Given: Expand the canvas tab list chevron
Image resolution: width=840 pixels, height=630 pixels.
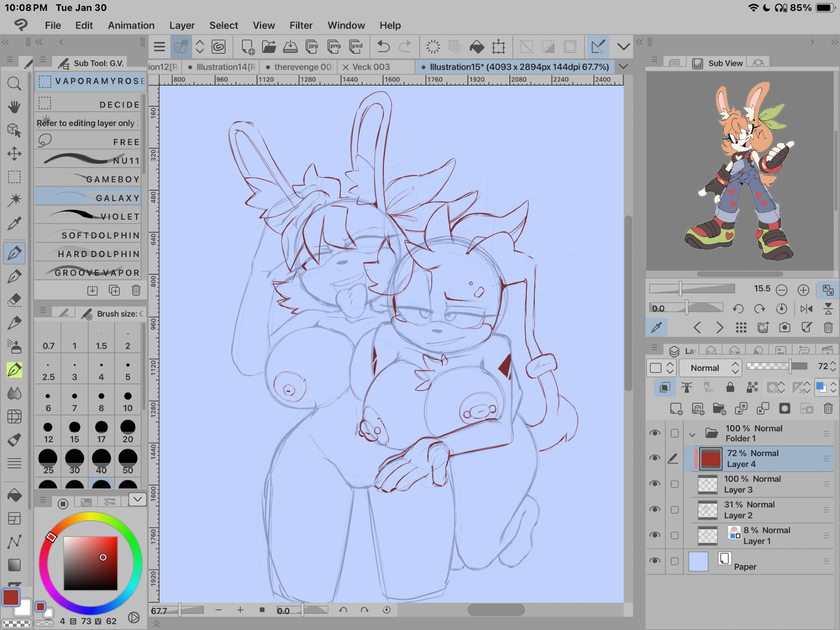Looking at the screenshot, I should [624, 67].
